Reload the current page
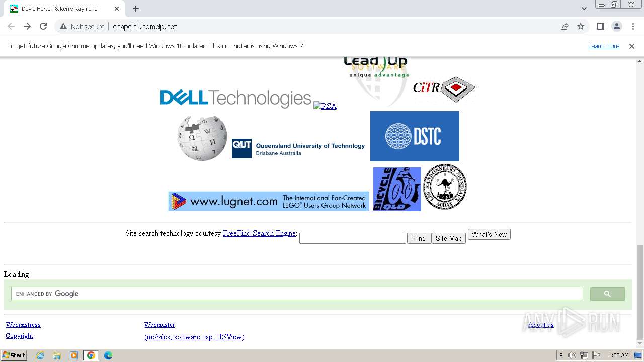This screenshot has width=644, height=362. [x=43, y=26]
